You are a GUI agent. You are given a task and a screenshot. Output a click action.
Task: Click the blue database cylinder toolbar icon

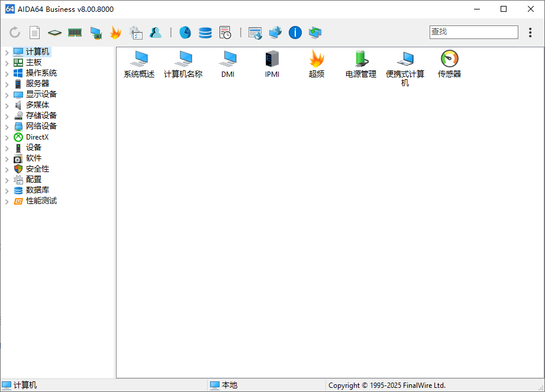coord(205,33)
